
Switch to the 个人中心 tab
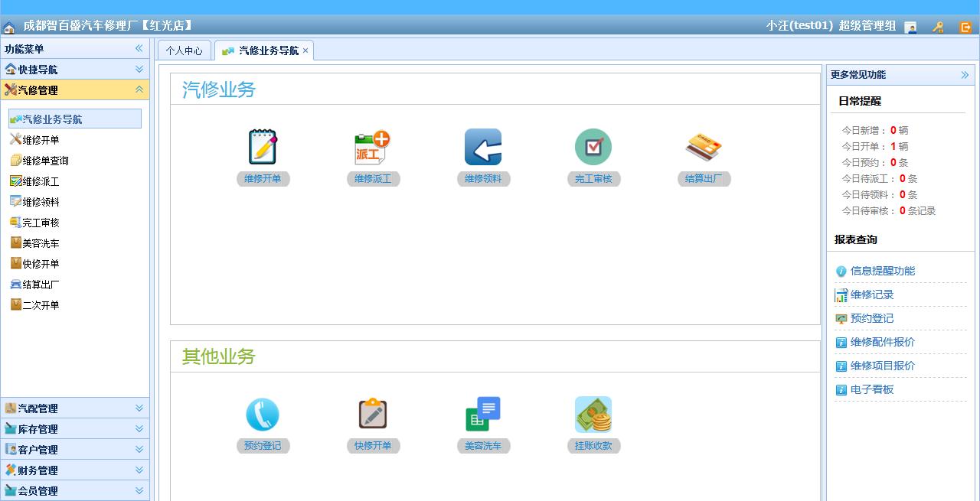tap(185, 50)
